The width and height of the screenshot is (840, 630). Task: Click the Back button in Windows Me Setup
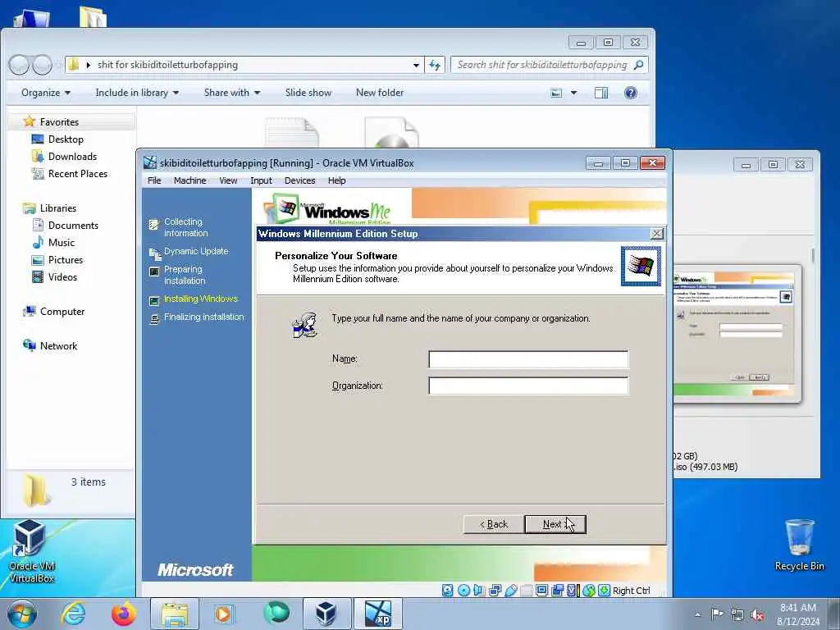click(493, 524)
